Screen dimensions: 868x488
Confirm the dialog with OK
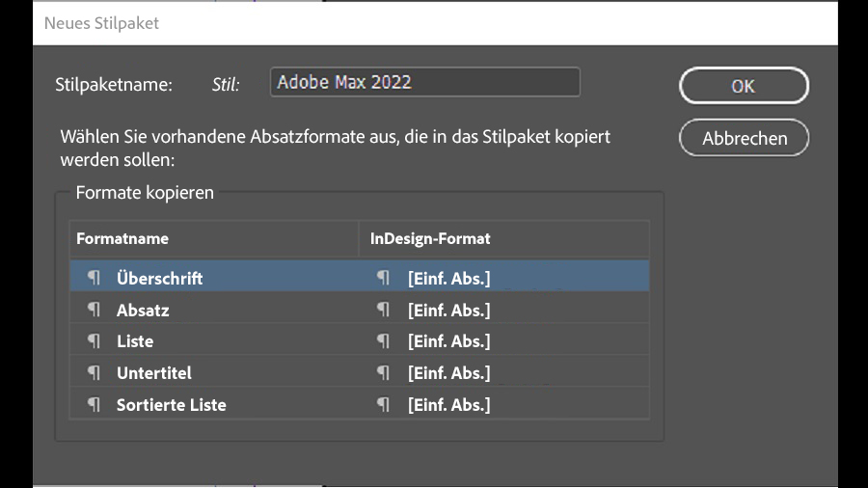pos(744,86)
